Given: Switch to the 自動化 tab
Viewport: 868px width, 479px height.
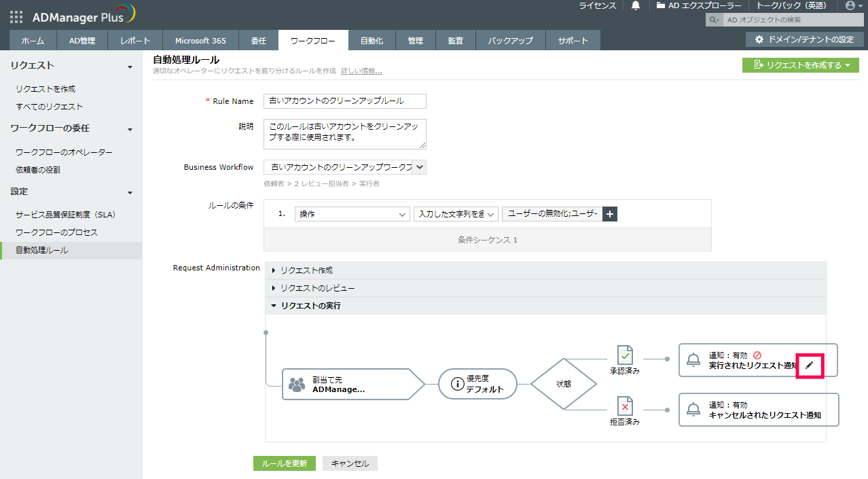Looking at the screenshot, I should (372, 41).
